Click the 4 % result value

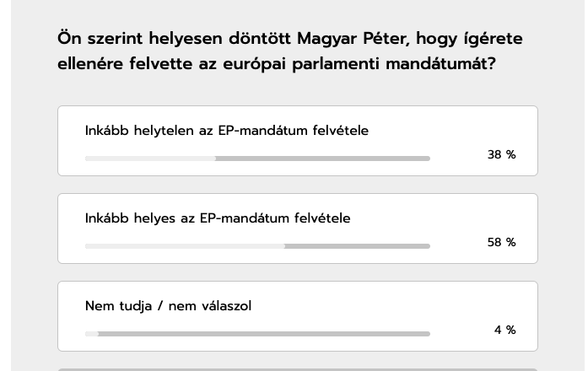(x=504, y=330)
